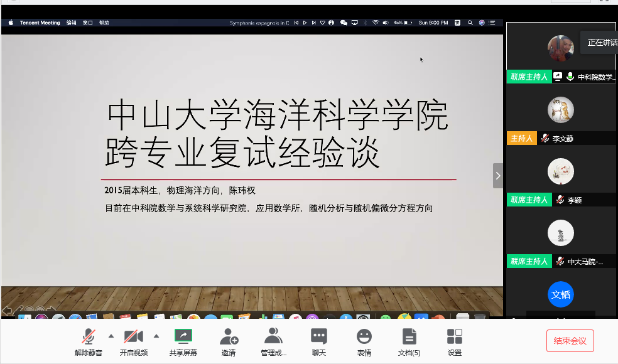This screenshot has height=364, width=618.
Task: Open video options arrow beside 开启视频
Action: point(156,335)
